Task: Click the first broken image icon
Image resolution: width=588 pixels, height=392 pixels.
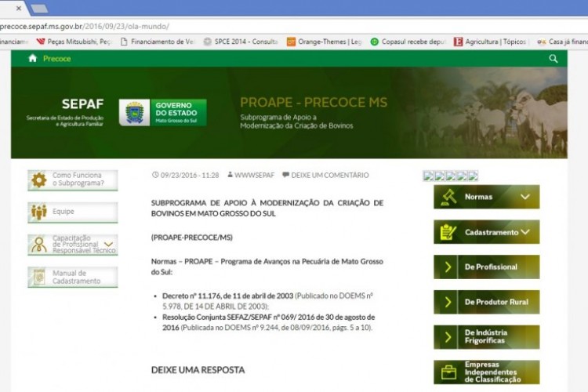Action: [428, 176]
